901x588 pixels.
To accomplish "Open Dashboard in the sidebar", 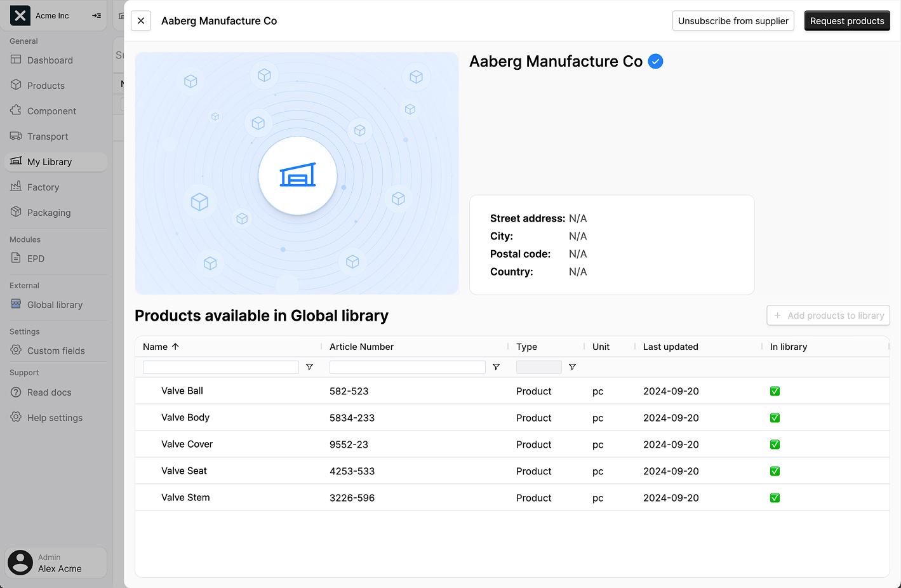I will tap(56, 60).
